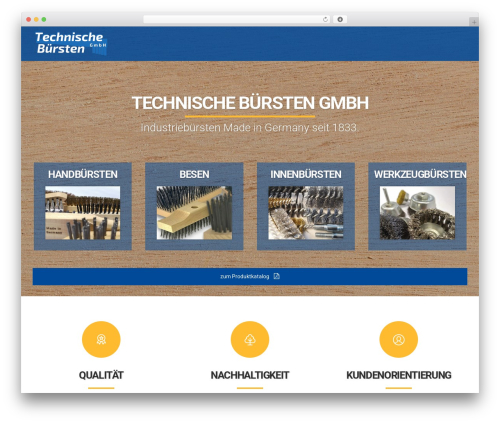Click the Besen product photo
The image size is (500, 423).
click(x=194, y=213)
